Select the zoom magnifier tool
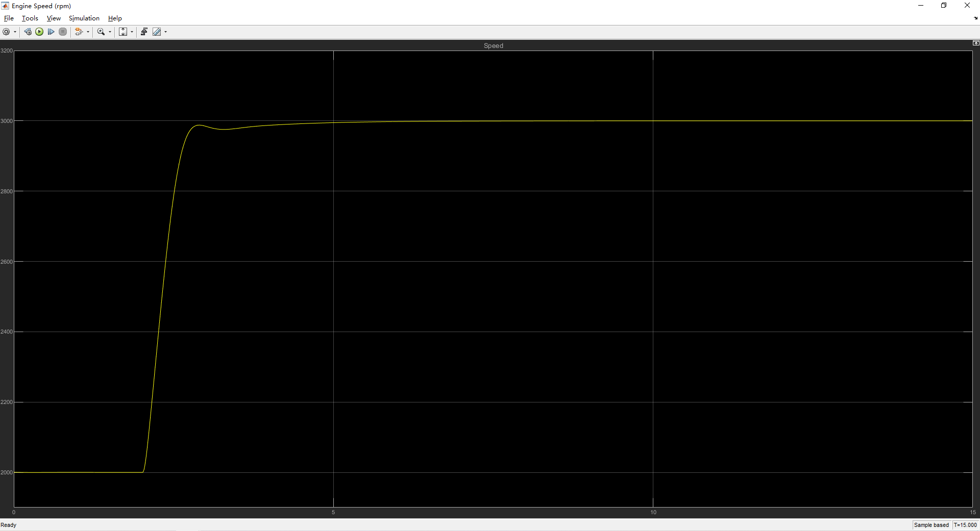 click(x=101, y=32)
